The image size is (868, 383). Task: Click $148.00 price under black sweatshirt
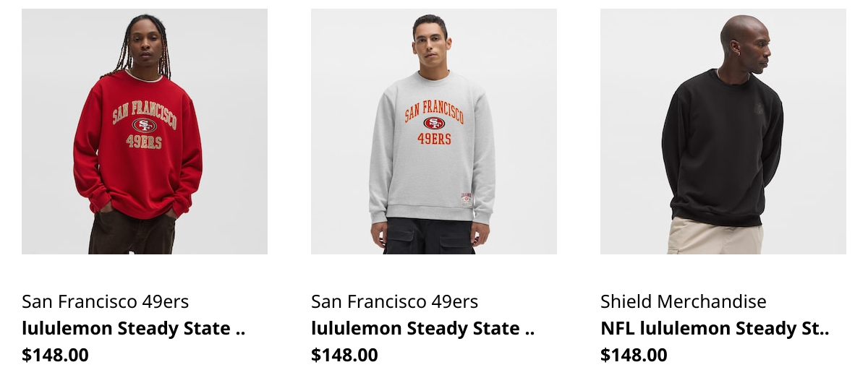[634, 355]
